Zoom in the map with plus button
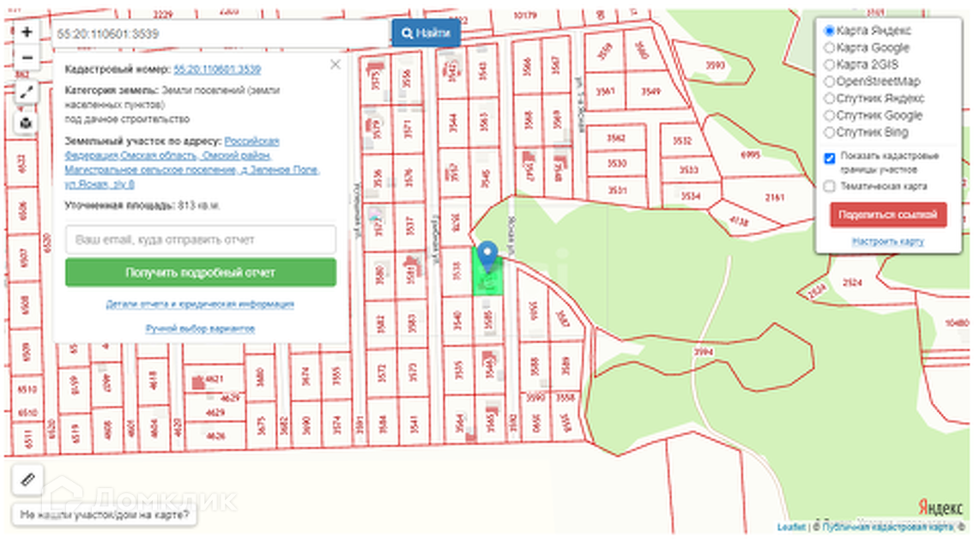980x549 pixels. click(27, 33)
